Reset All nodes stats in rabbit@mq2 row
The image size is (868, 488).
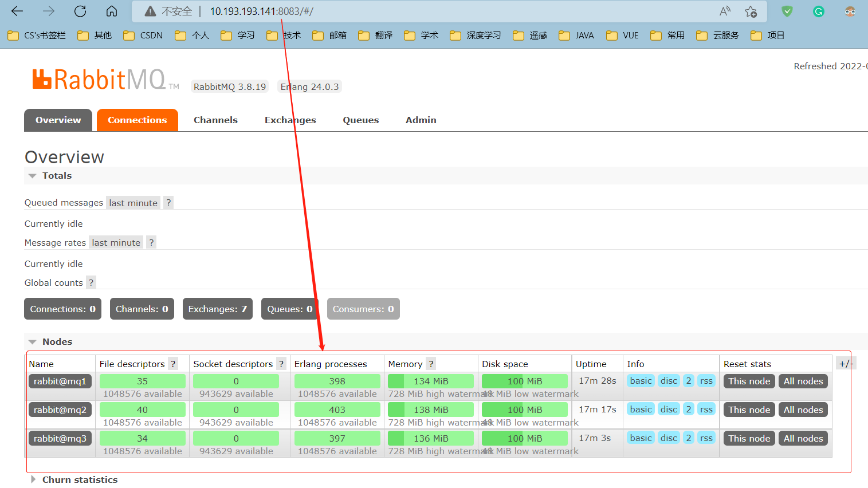point(803,410)
